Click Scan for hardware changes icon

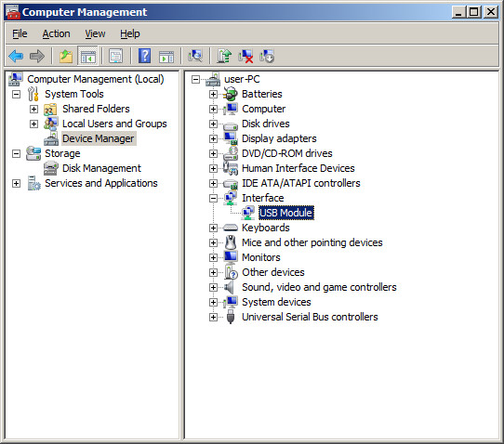click(195, 56)
